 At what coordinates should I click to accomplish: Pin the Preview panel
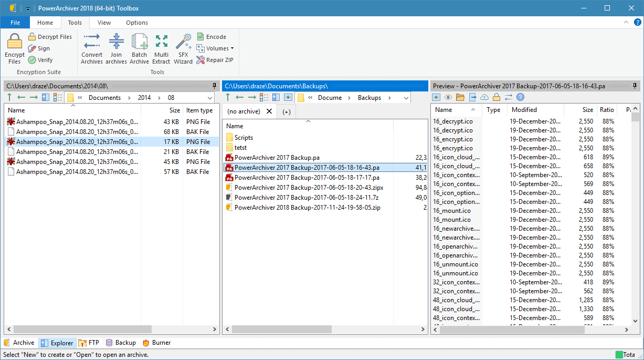point(636,86)
